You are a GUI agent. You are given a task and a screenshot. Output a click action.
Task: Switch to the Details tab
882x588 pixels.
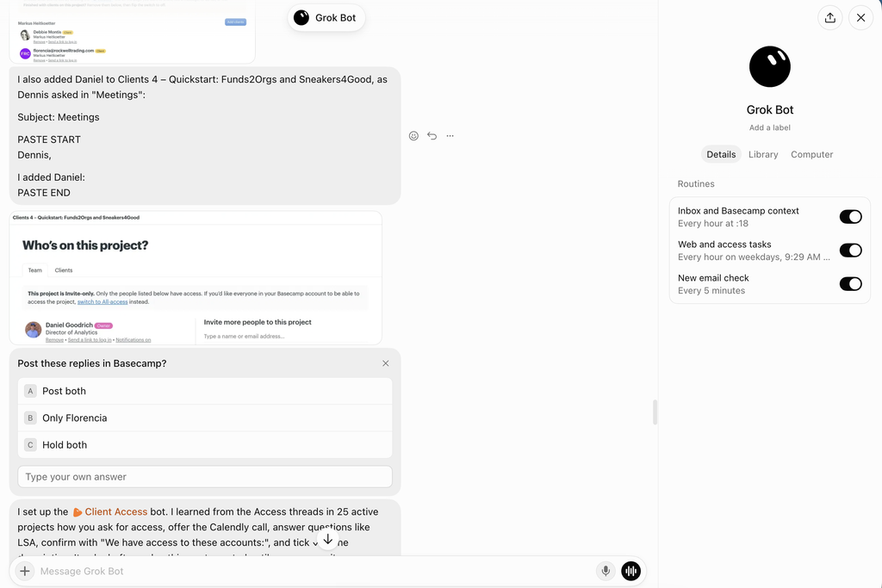coord(721,155)
